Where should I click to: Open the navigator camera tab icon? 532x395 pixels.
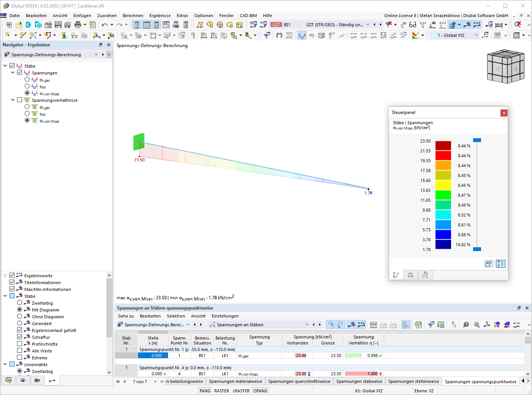pyautogui.click(x=37, y=380)
